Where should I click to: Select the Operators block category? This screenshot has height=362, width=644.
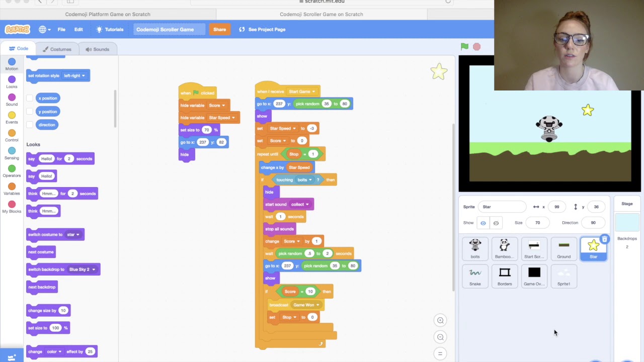[12, 171]
